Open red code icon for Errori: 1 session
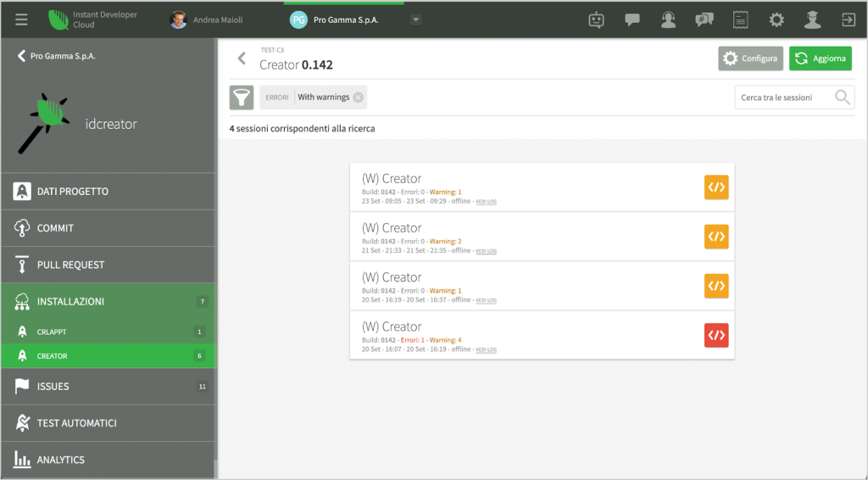 (716, 335)
